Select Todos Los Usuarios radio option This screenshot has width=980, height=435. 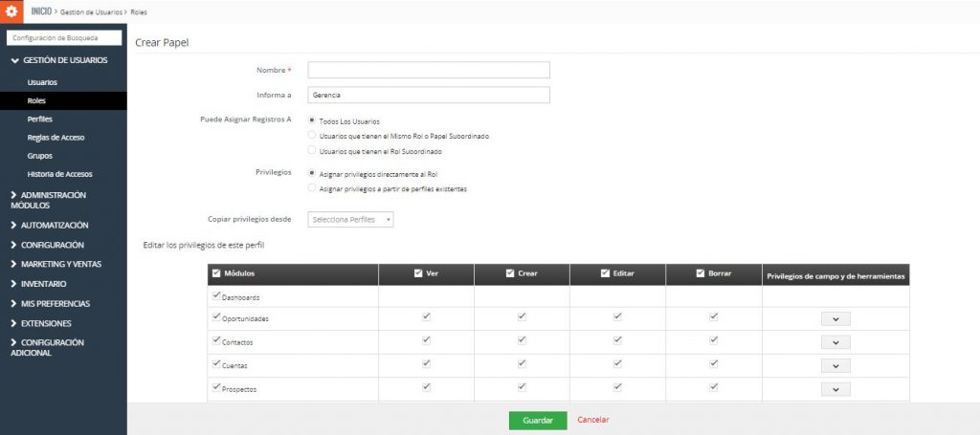(x=312, y=121)
